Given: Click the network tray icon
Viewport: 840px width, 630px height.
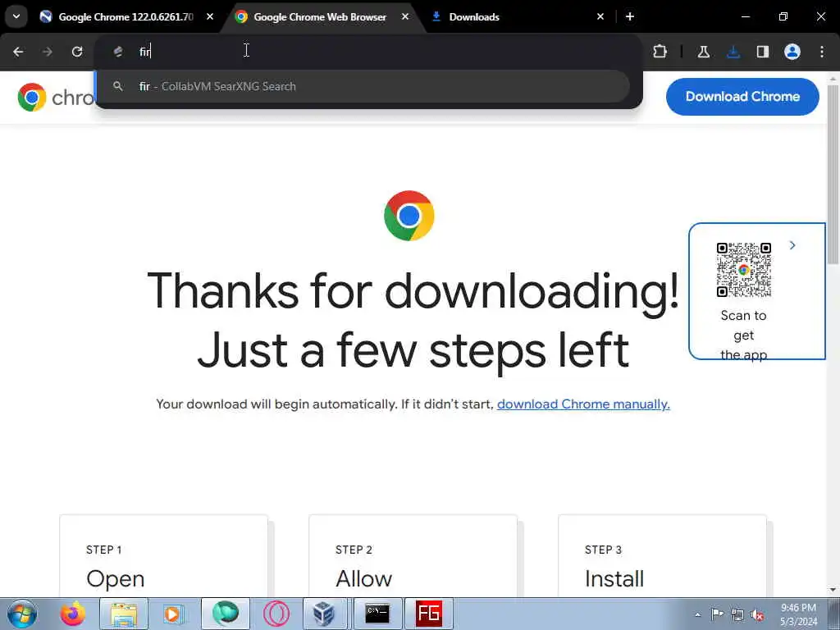Looking at the screenshot, I should pyautogui.click(x=737, y=614).
